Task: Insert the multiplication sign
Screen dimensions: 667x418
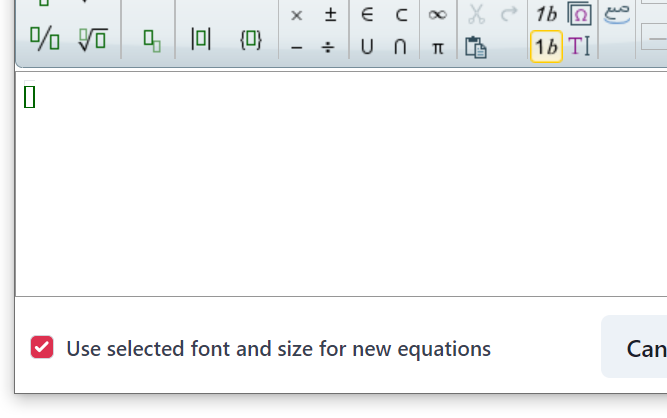Action: 296,15
